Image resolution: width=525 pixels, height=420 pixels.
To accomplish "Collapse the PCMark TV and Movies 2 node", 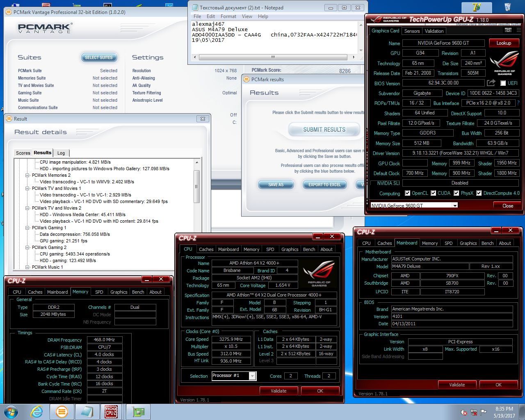I will click(27, 208).
